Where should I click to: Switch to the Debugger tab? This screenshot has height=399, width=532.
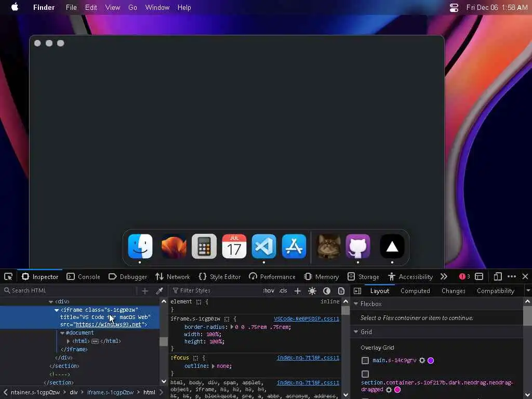[128, 276]
